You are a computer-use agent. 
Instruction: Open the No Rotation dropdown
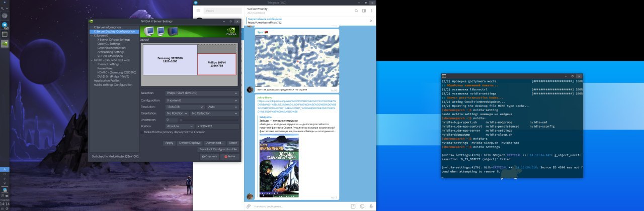click(x=177, y=113)
